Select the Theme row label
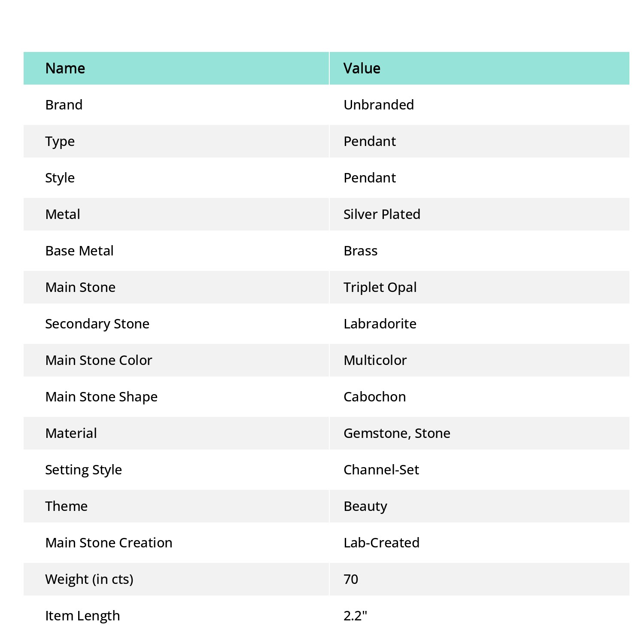The width and height of the screenshot is (644, 644). 67,506
